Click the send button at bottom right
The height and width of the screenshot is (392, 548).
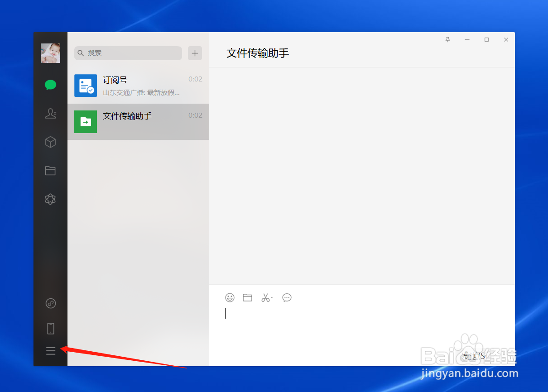coord(474,356)
